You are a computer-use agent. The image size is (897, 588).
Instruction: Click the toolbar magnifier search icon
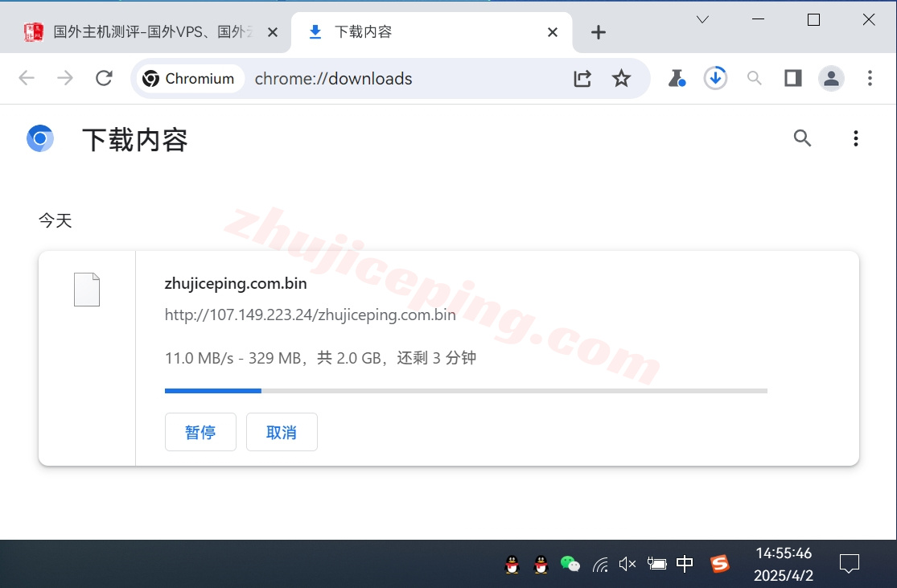(755, 78)
